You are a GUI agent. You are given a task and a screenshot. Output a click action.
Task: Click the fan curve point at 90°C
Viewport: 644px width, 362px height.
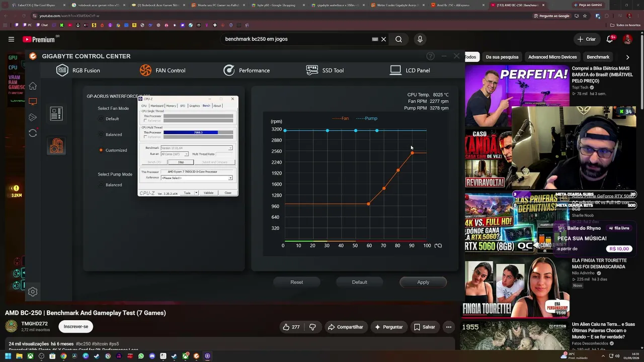412,153
